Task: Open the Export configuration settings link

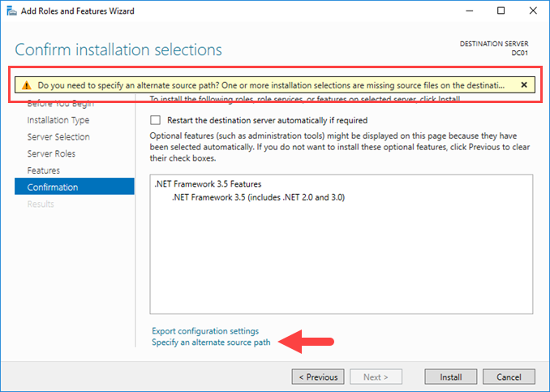Action: point(205,331)
